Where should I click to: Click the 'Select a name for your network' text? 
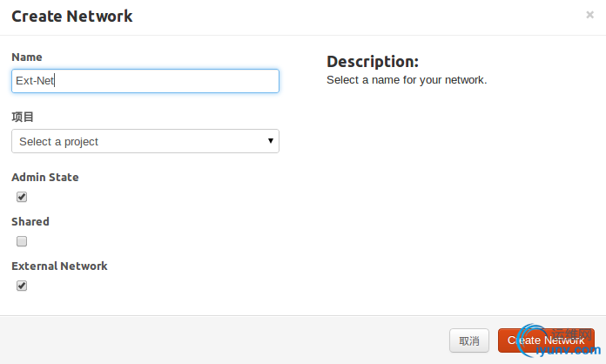(407, 80)
